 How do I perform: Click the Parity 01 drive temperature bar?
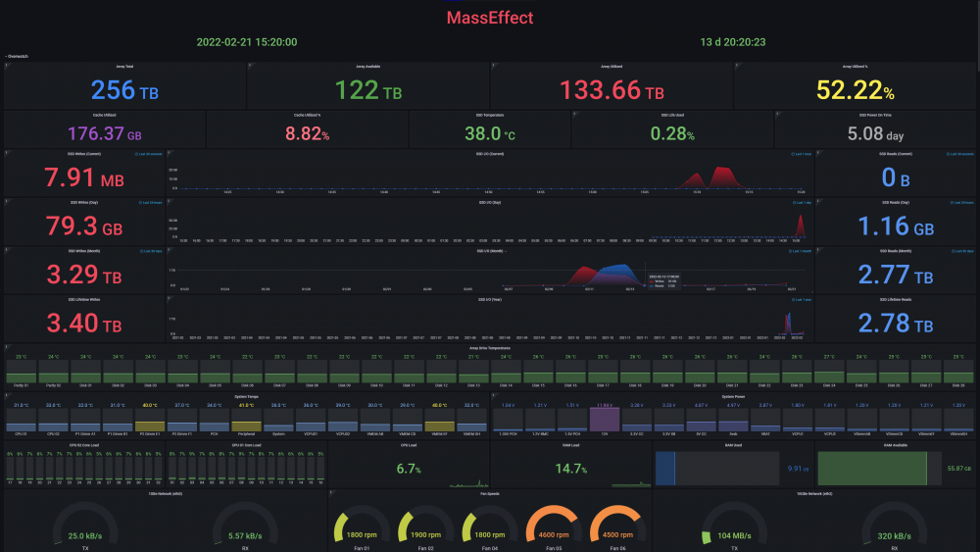pos(21,371)
